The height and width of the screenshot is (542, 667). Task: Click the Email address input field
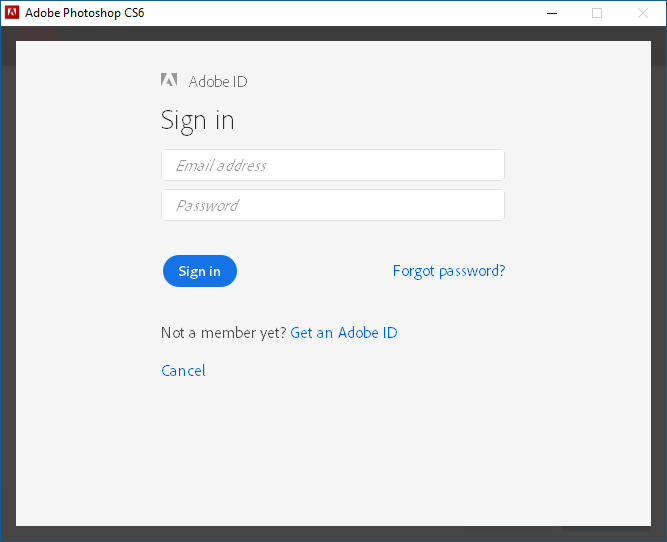[x=333, y=165]
